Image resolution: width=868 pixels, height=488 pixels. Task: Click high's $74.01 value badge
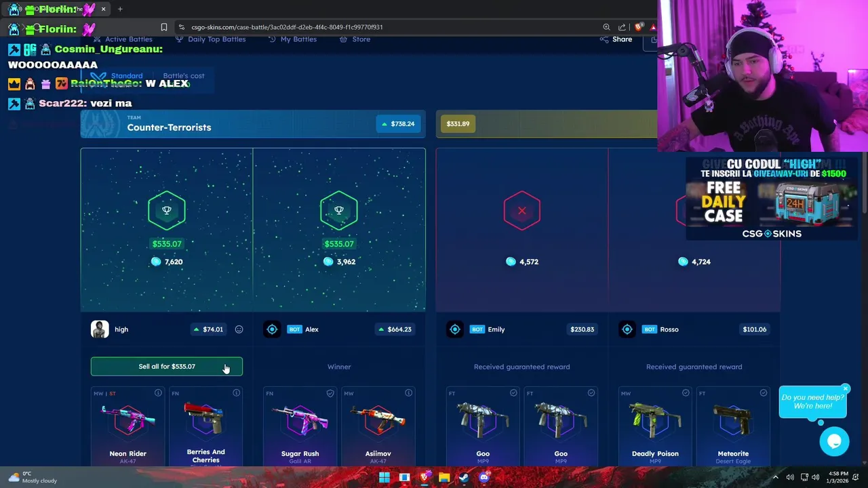coord(208,329)
